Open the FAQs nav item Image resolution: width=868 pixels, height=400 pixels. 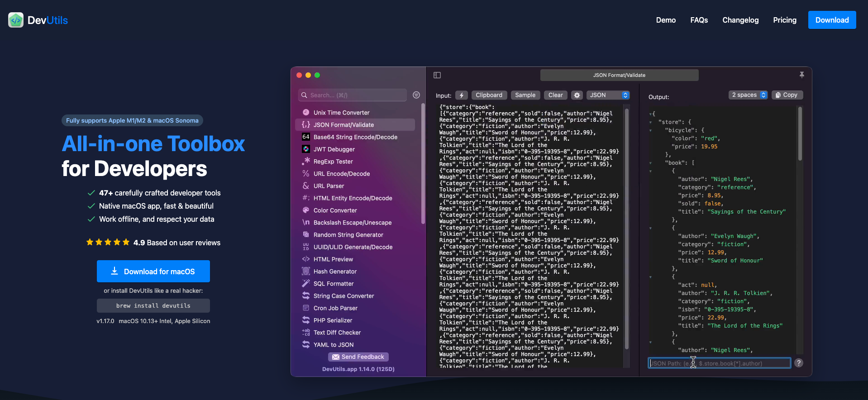699,20
